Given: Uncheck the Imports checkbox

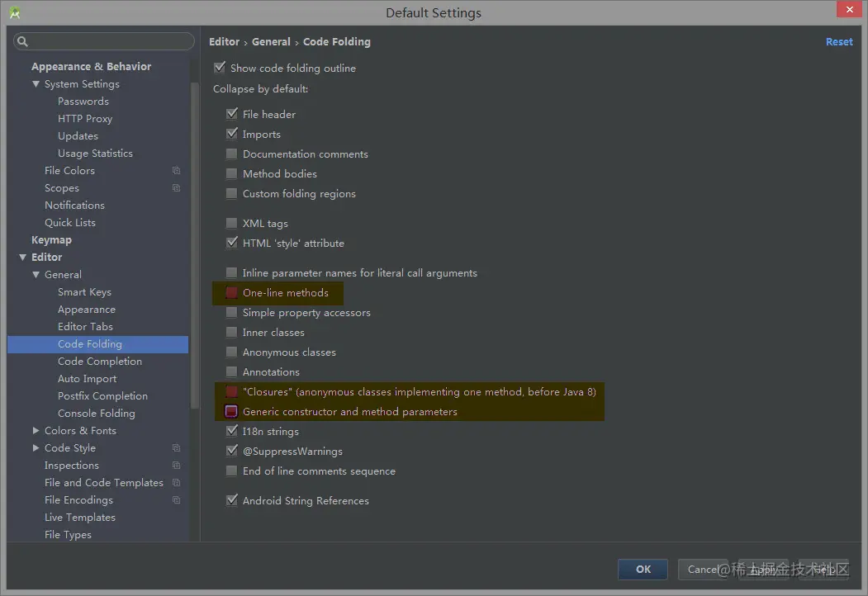Looking at the screenshot, I should [232, 134].
